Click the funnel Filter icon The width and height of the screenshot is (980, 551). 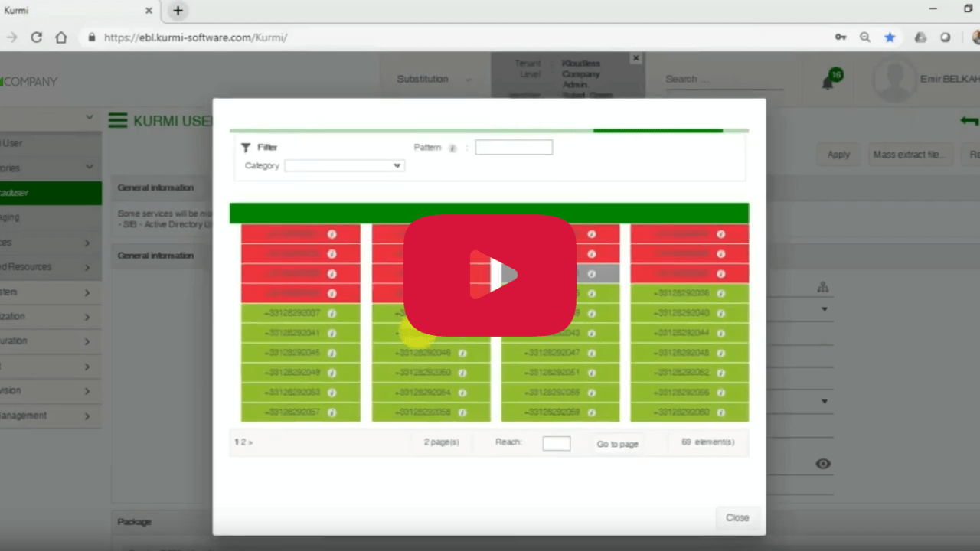click(x=246, y=148)
